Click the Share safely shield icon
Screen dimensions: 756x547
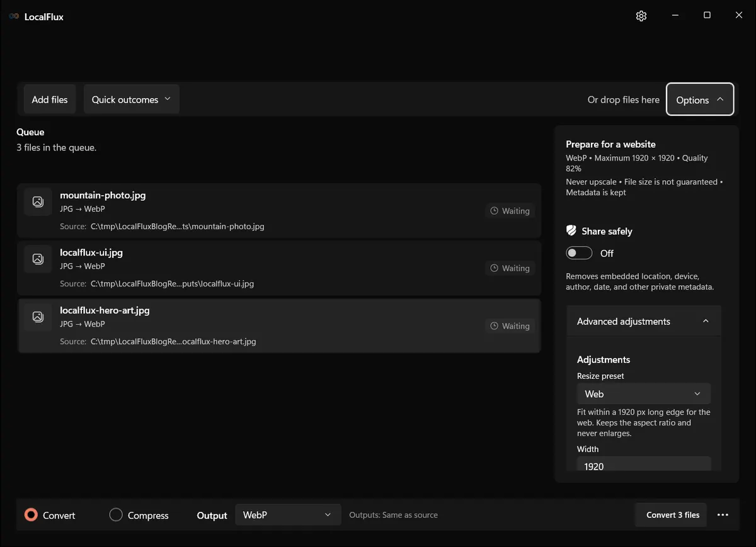click(571, 231)
